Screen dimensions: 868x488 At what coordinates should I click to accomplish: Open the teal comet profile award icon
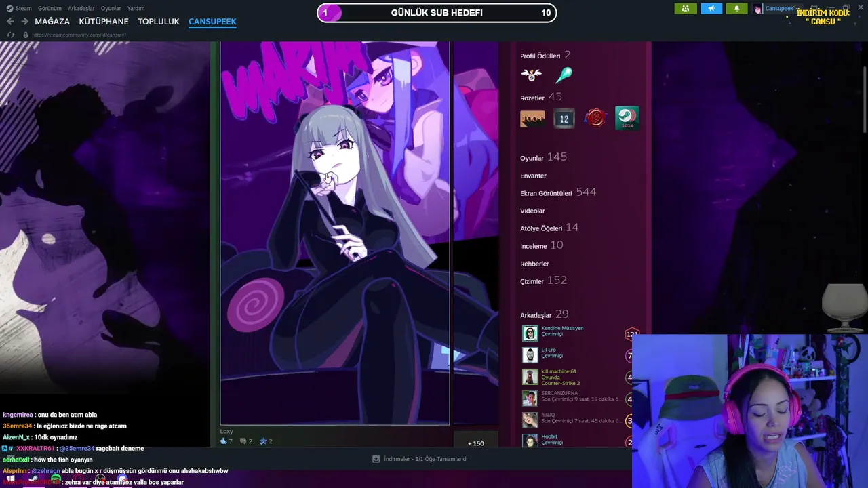point(564,75)
